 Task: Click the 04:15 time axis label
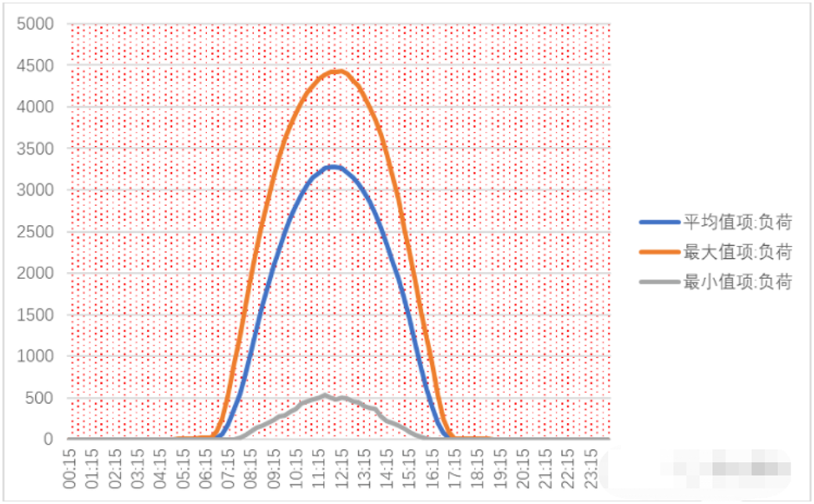pyautogui.click(x=160, y=469)
